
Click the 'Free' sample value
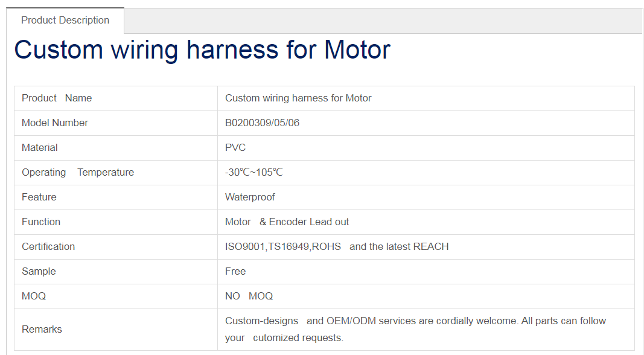pyautogui.click(x=235, y=272)
